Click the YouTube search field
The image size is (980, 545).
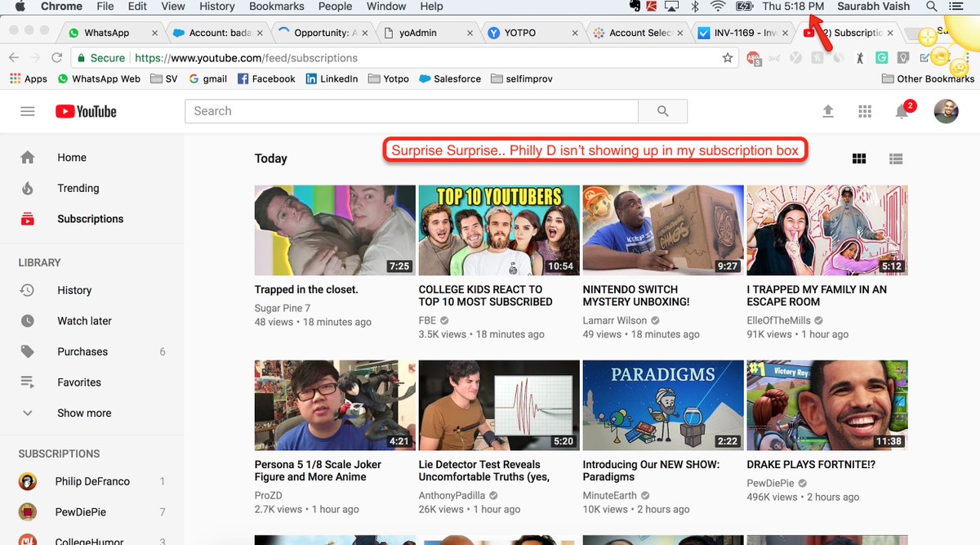tap(412, 111)
